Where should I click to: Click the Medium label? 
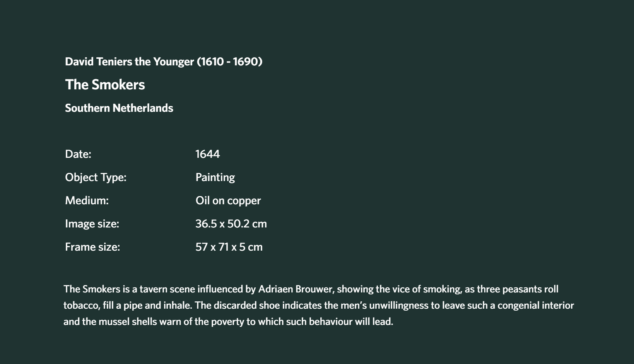click(x=87, y=200)
